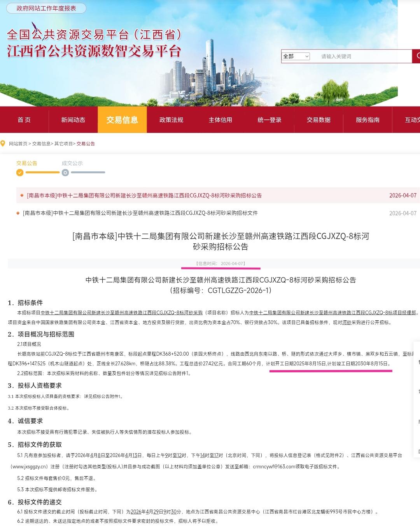The image size is (420, 529).
Task: Open the 全部 category dropdown
Action: [x=296, y=56]
